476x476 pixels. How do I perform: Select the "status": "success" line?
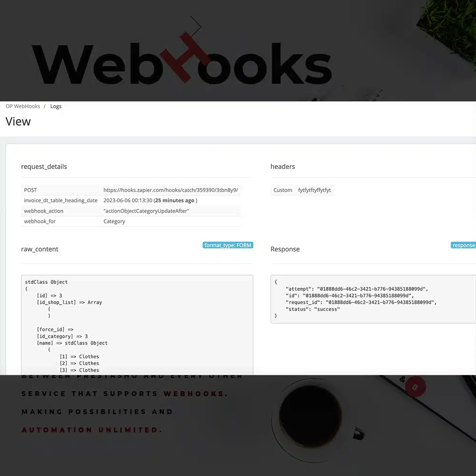pyautogui.click(x=313, y=309)
